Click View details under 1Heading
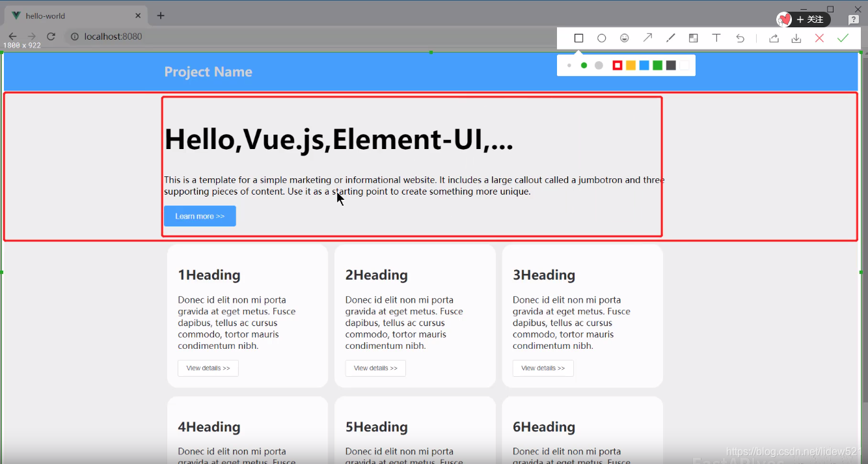Screen dimensions: 868x464 (x=208, y=368)
